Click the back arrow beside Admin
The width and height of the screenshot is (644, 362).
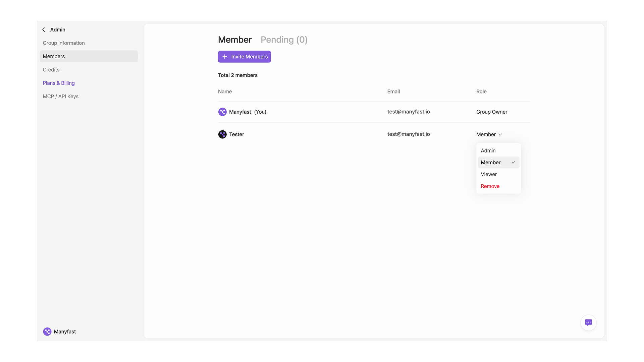44,30
